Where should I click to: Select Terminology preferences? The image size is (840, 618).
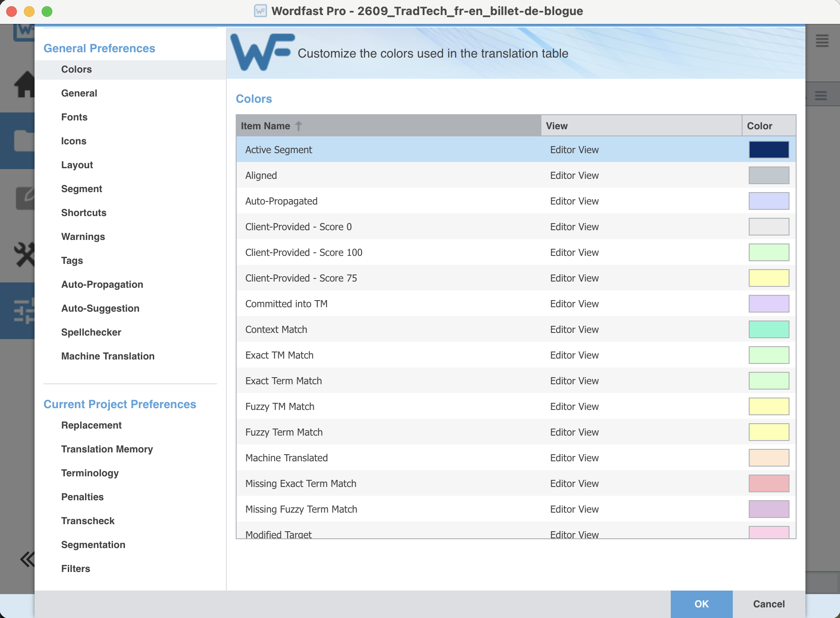[90, 473]
